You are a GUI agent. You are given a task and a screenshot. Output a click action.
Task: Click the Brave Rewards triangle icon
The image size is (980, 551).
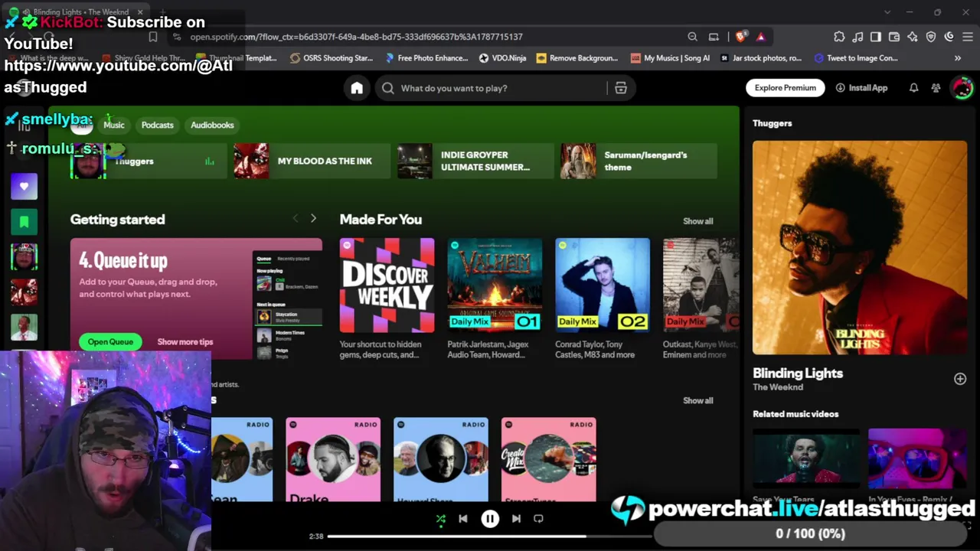pos(760,37)
